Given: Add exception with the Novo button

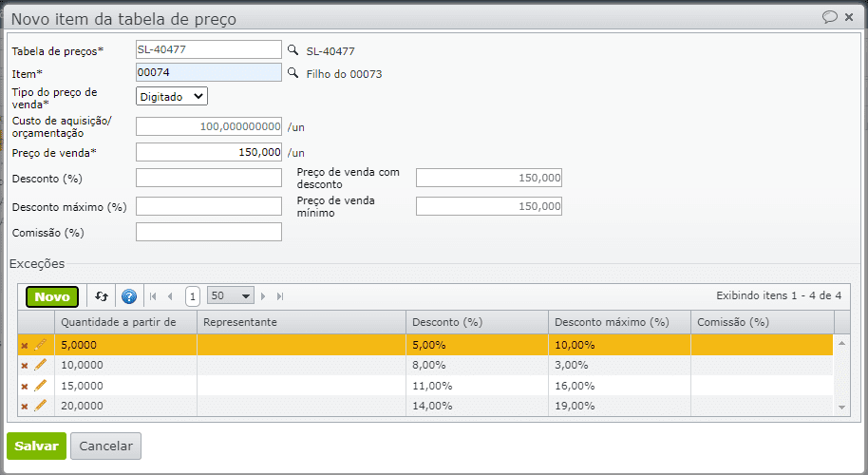Looking at the screenshot, I should [52, 296].
